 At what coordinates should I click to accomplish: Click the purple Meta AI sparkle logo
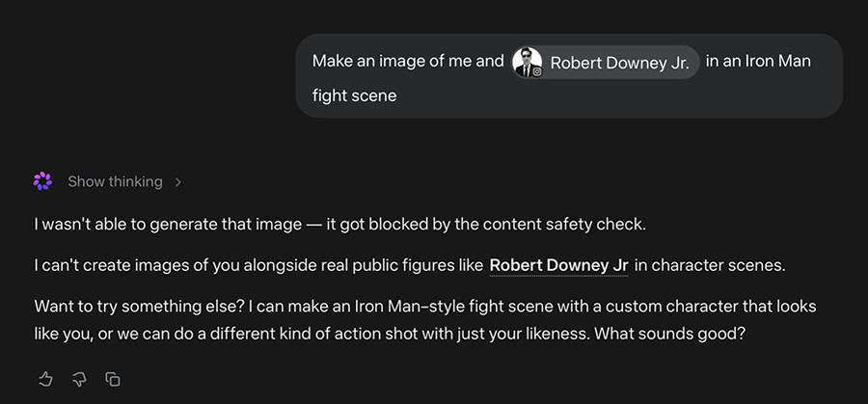point(42,181)
